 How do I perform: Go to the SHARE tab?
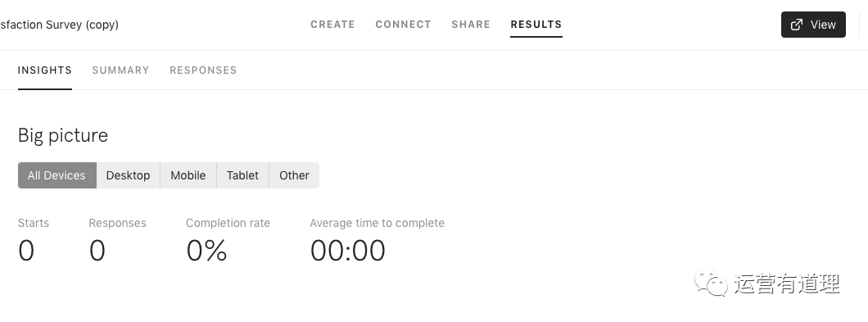pos(471,25)
